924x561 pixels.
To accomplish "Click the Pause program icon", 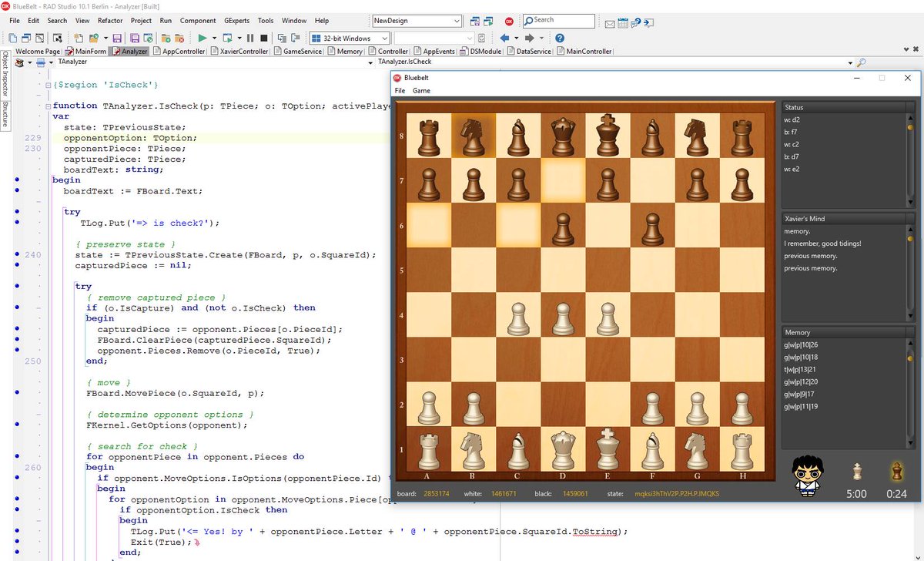I will point(250,38).
